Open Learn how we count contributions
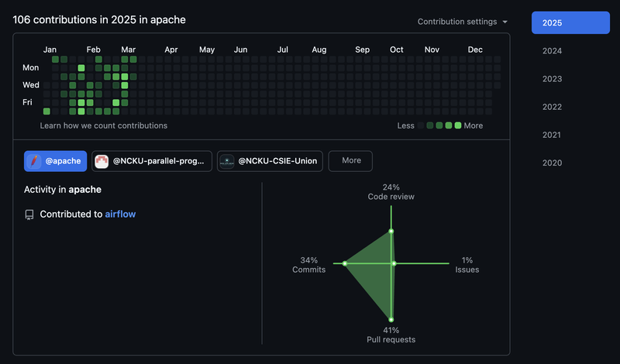 [104, 125]
